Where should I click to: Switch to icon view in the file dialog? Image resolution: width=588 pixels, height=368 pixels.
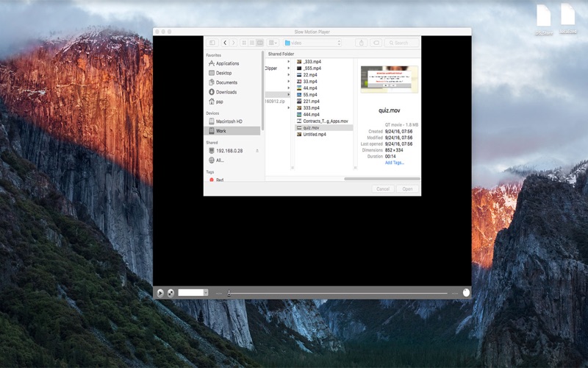click(x=244, y=43)
